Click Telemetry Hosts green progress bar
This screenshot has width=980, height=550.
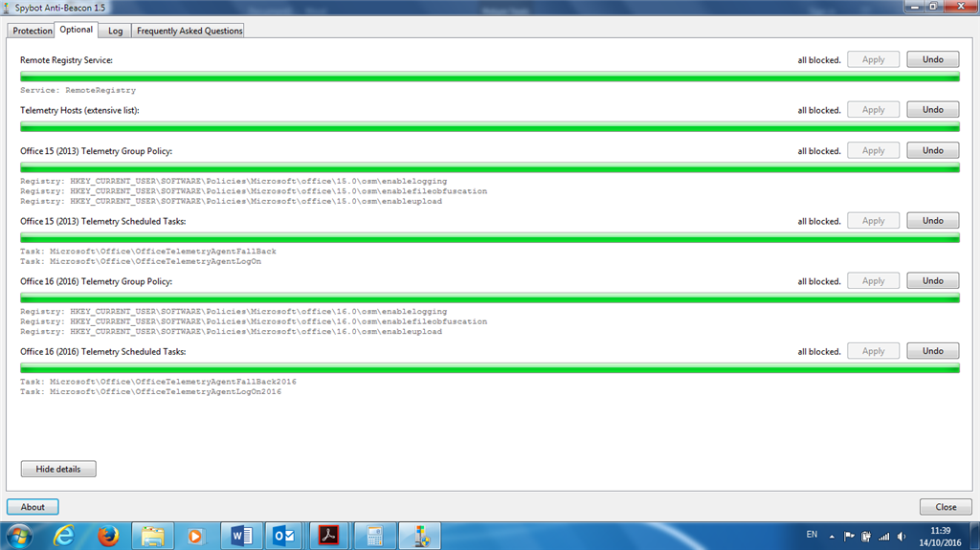click(x=490, y=127)
